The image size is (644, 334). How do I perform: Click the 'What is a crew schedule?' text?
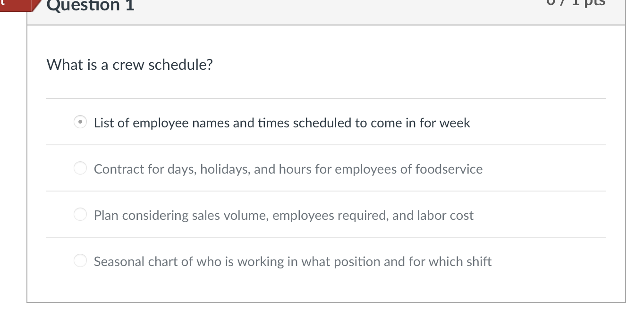point(129,64)
